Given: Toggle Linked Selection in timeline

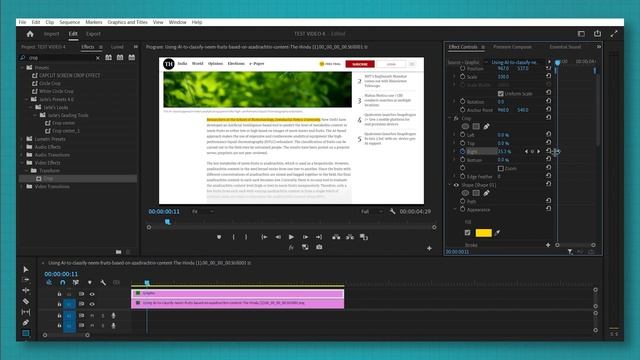Looking at the screenshot, I should [x=76, y=282].
